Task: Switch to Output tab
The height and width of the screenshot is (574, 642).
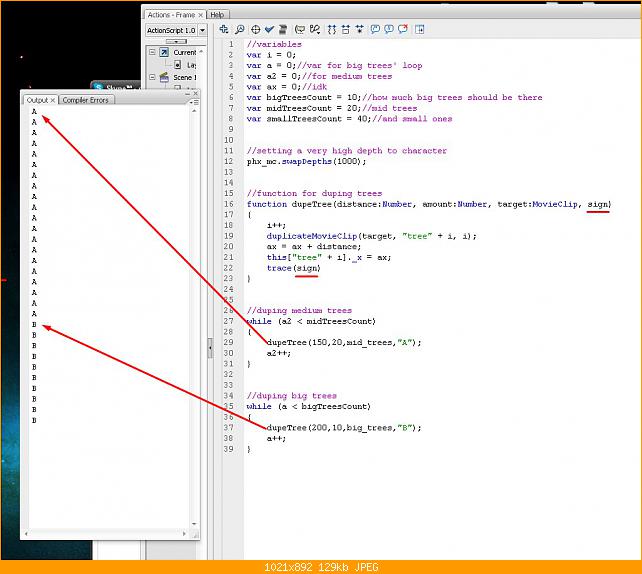Action: pos(37,100)
